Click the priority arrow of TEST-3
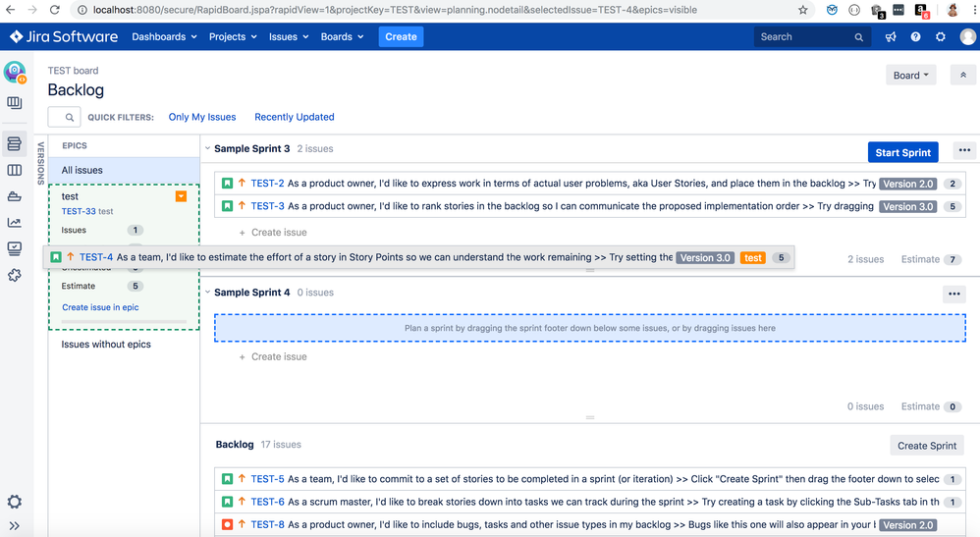 click(242, 206)
